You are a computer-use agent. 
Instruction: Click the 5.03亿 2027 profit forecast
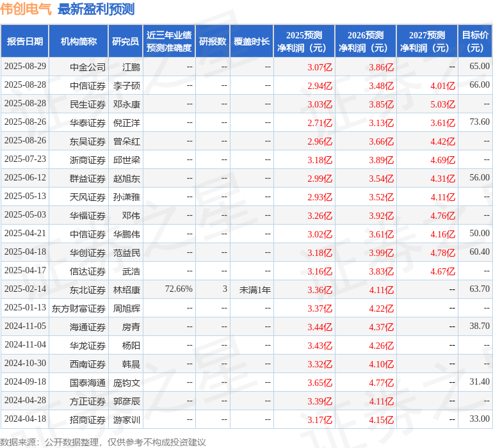click(442, 104)
